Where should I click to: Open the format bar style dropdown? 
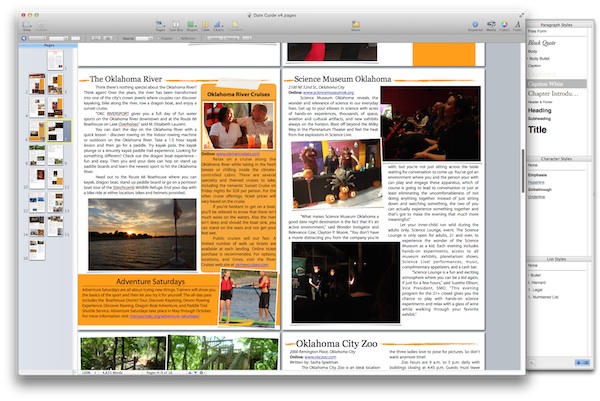(x=37, y=38)
